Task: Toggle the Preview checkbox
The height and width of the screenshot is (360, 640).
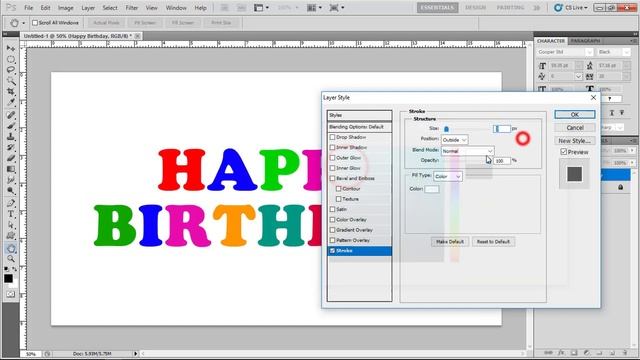Action: pos(564,152)
